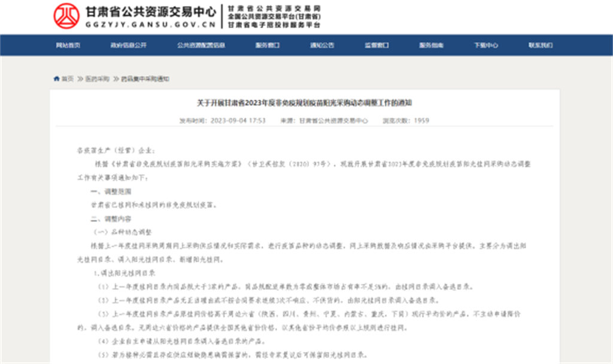Click the red Gansu resource center logo

pyautogui.click(x=66, y=16)
